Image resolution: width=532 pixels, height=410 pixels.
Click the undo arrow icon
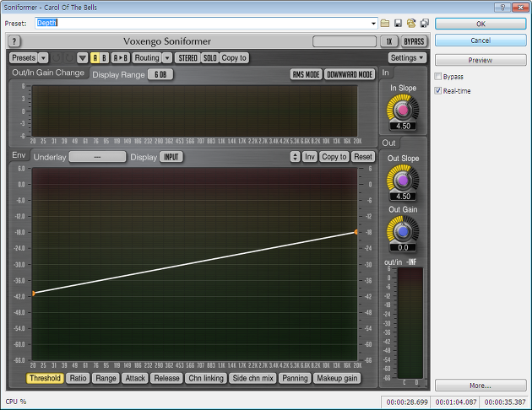click(57, 58)
